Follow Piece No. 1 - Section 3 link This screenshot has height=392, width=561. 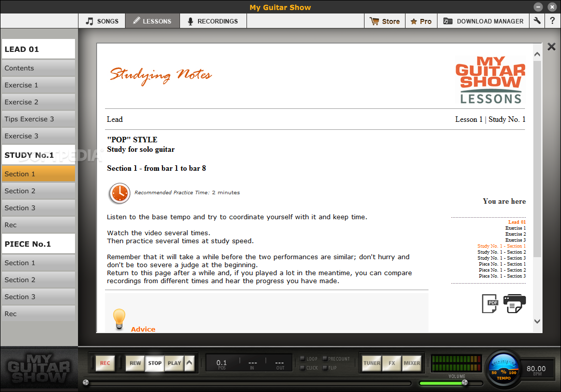coord(502,276)
